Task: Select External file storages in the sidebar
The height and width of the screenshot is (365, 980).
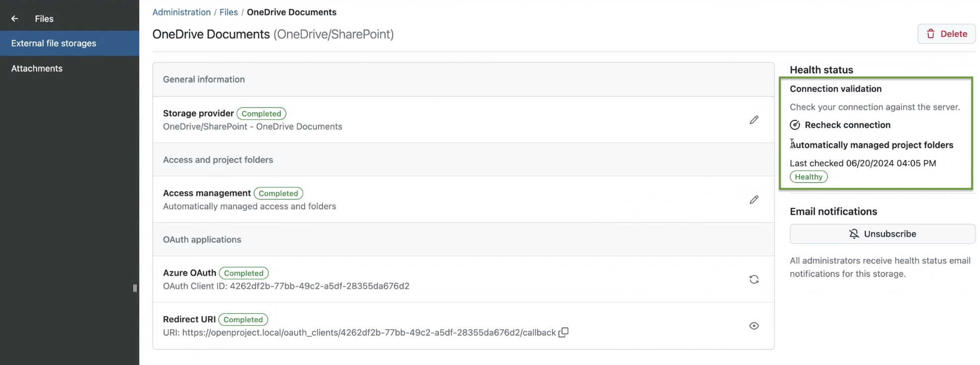Action: click(53, 43)
